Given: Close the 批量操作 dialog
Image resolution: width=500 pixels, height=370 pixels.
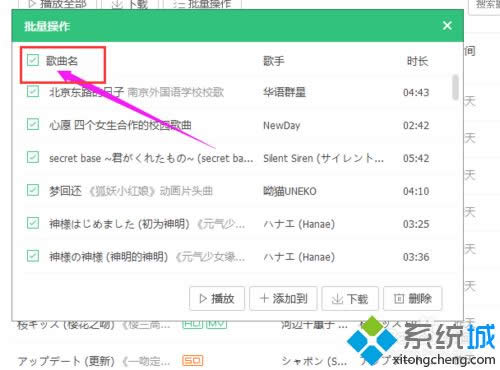Looking at the screenshot, I should [x=447, y=26].
